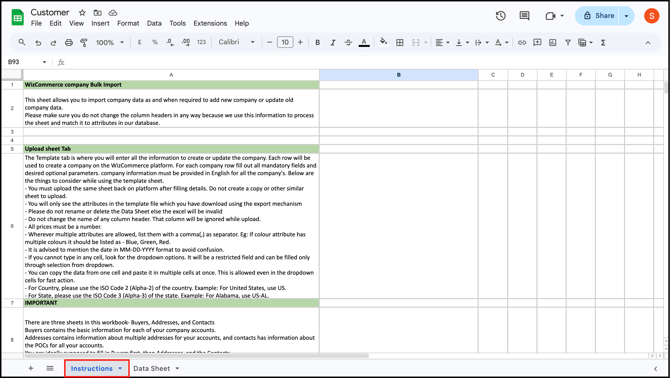Toggle bold formatting
The height and width of the screenshot is (378, 670).
tap(317, 42)
